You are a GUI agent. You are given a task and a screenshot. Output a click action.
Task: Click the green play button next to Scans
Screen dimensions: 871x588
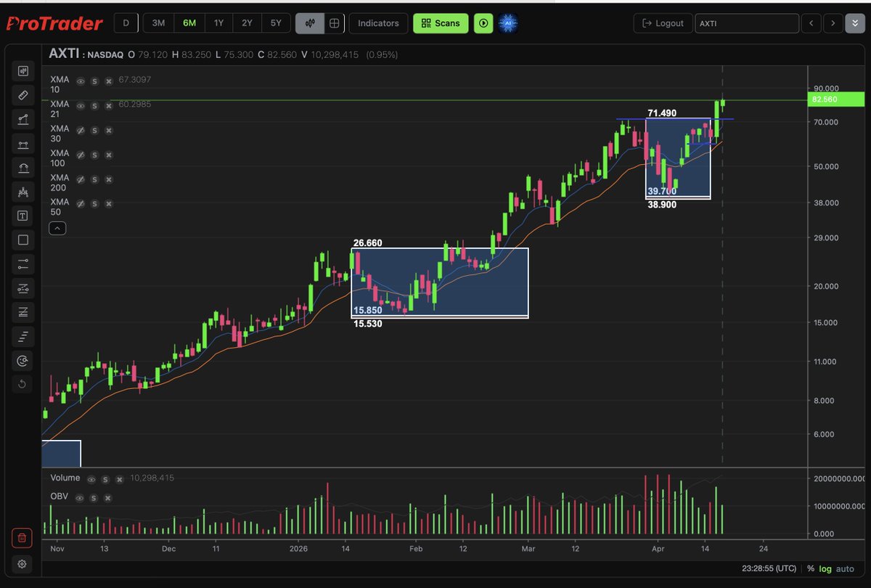pyautogui.click(x=483, y=23)
